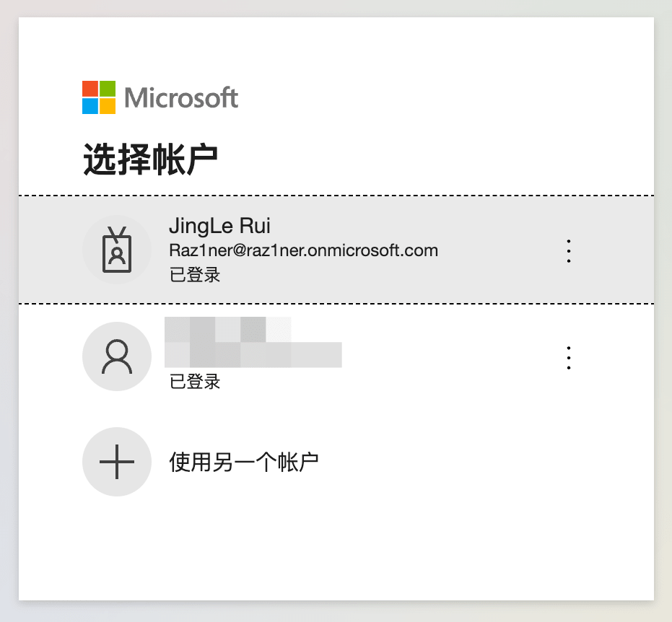Screen dimensions: 672x622
Task: Click 已登录 status under the blurred account
Action: point(195,381)
